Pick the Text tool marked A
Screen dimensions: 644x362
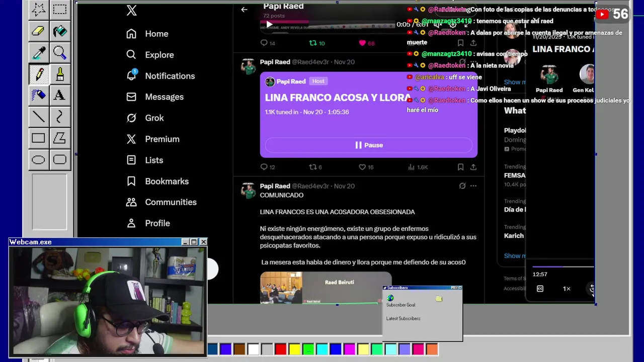[60, 95]
